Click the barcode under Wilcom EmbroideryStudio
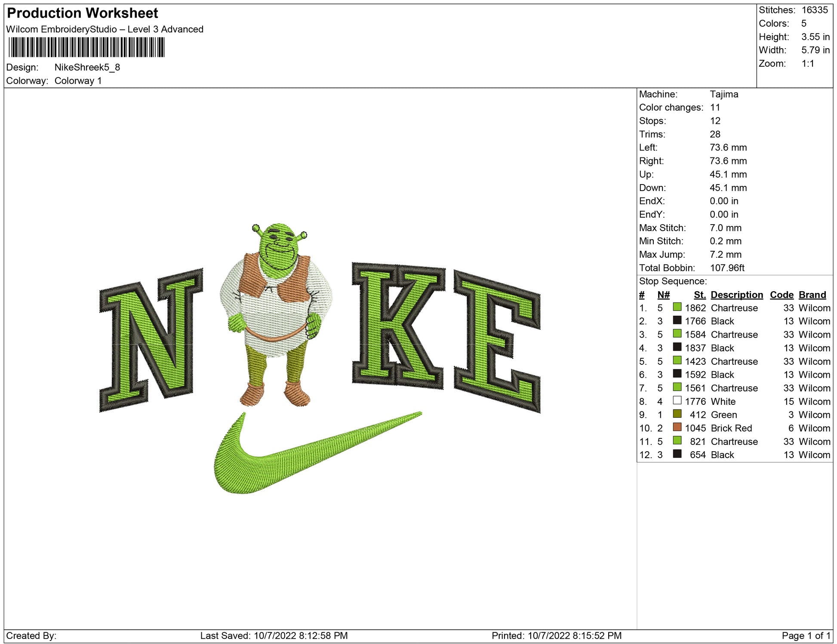 pyautogui.click(x=86, y=47)
